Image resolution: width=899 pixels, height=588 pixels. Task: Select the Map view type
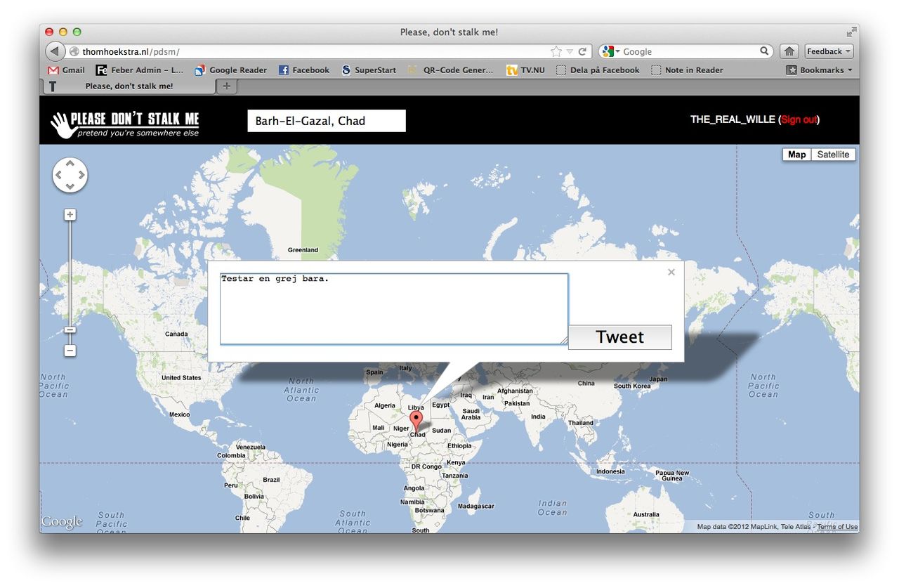coord(796,155)
